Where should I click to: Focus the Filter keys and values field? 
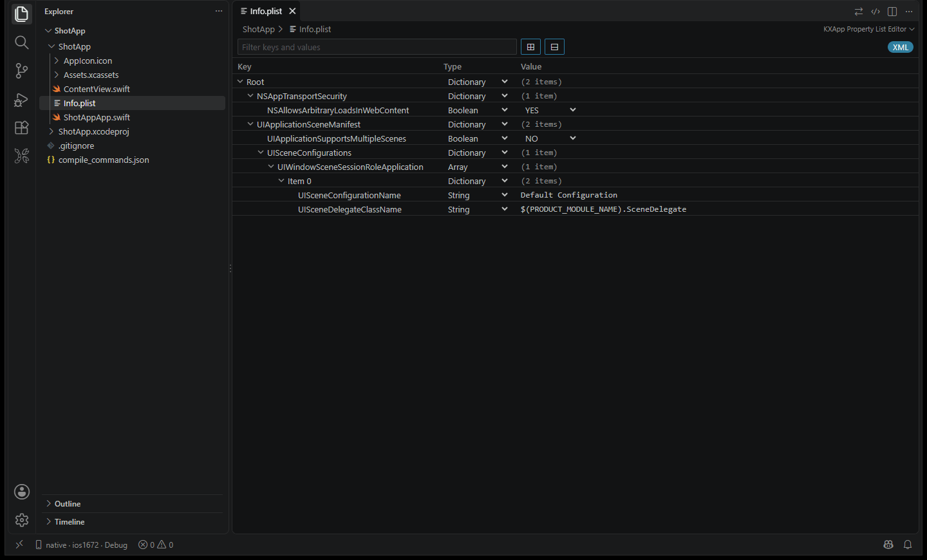point(377,47)
